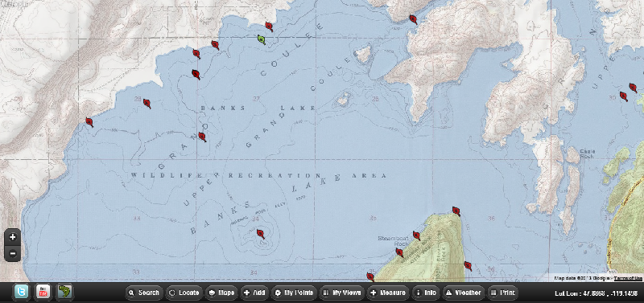Screen dimensions: 644x303
Task: Click the Add button
Action: pos(254,293)
